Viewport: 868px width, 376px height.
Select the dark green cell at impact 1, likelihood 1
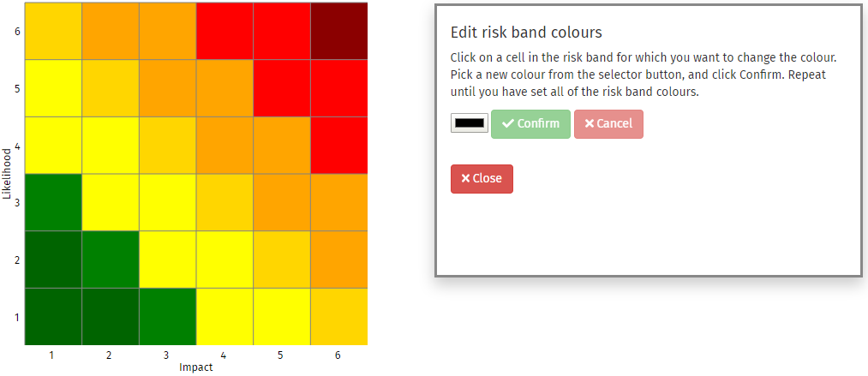[x=53, y=317]
